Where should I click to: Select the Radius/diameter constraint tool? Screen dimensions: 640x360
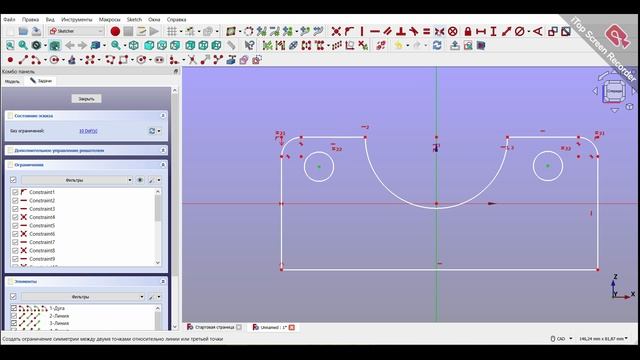click(520, 31)
